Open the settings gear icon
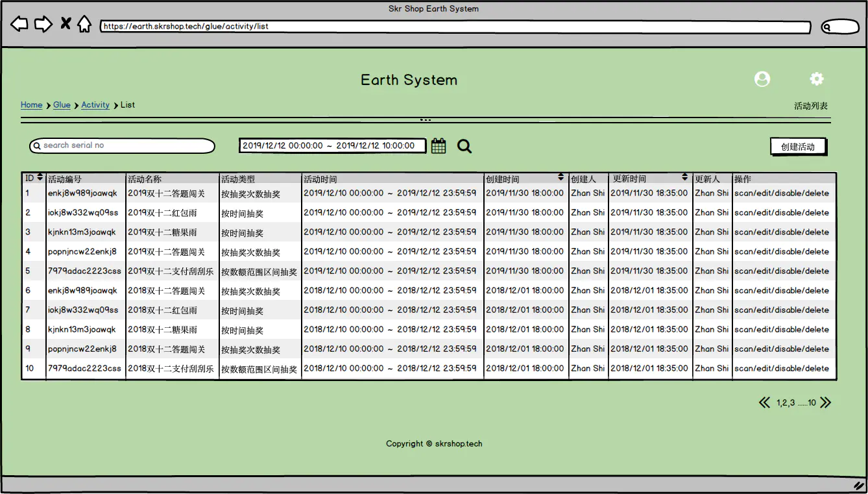This screenshot has width=868, height=494. point(817,79)
